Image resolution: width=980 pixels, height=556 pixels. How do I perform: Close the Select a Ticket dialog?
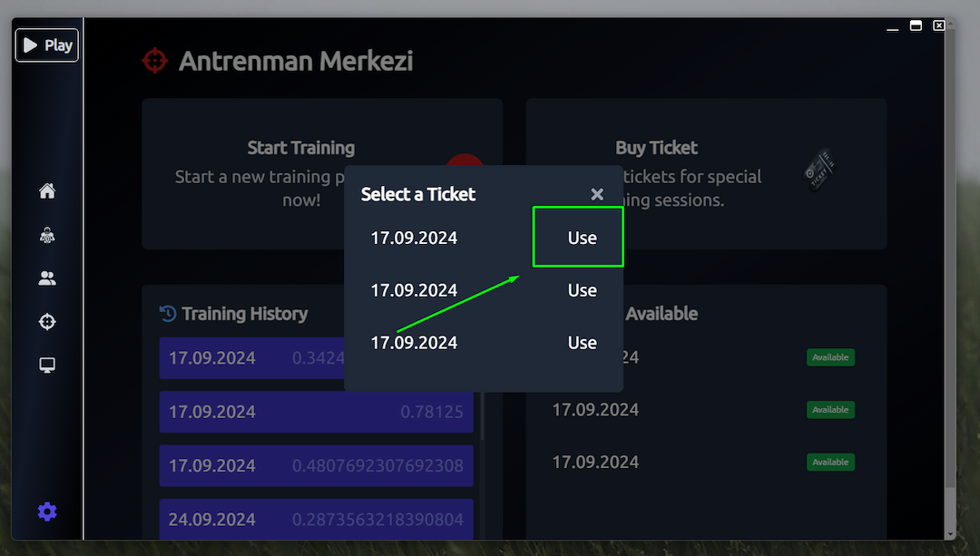pos(597,194)
